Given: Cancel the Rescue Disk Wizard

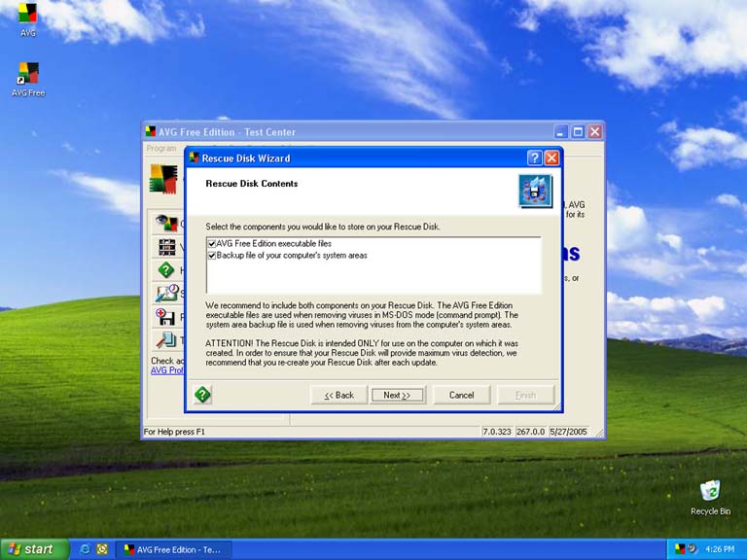Looking at the screenshot, I should (x=461, y=395).
